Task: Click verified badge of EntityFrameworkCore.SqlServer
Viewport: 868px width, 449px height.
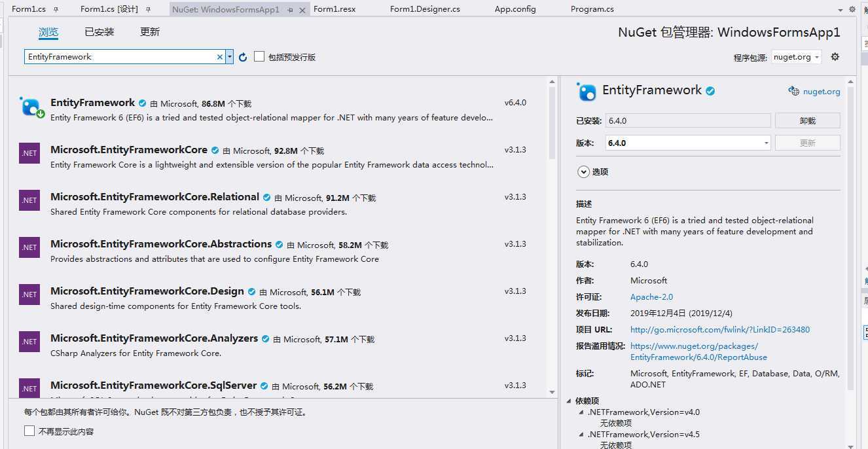Action: click(264, 386)
